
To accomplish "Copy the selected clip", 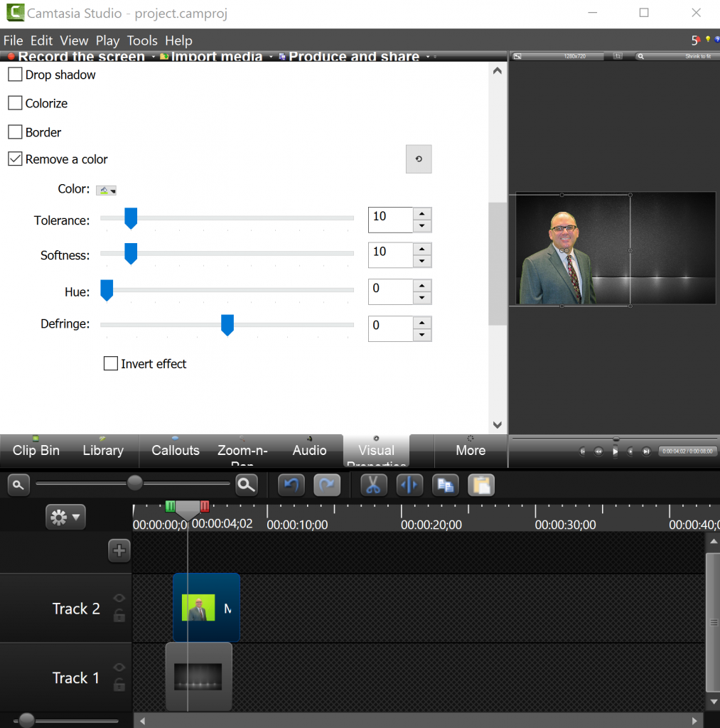I will click(x=445, y=485).
